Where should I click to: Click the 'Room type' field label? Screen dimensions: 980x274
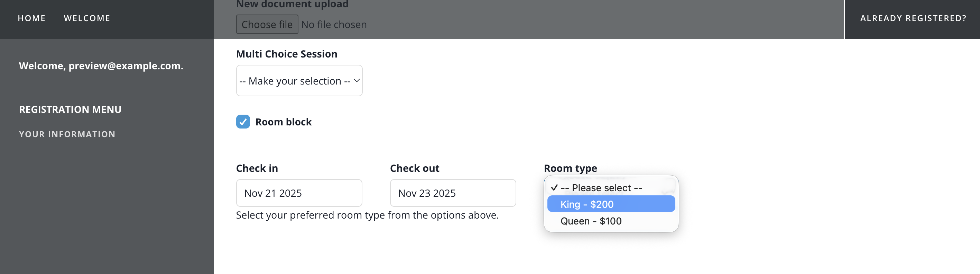[x=570, y=168]
